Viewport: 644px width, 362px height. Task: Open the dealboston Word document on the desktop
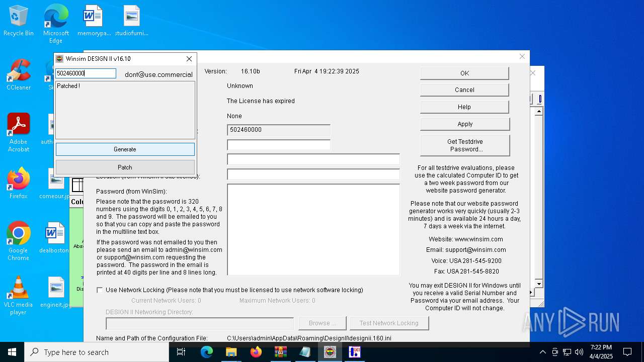coord(55,237)
